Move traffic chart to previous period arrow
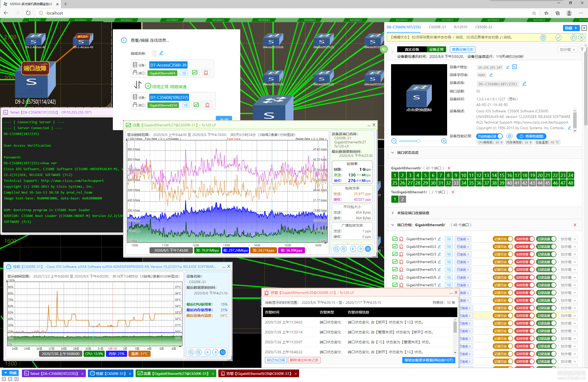 coord(353,249)
